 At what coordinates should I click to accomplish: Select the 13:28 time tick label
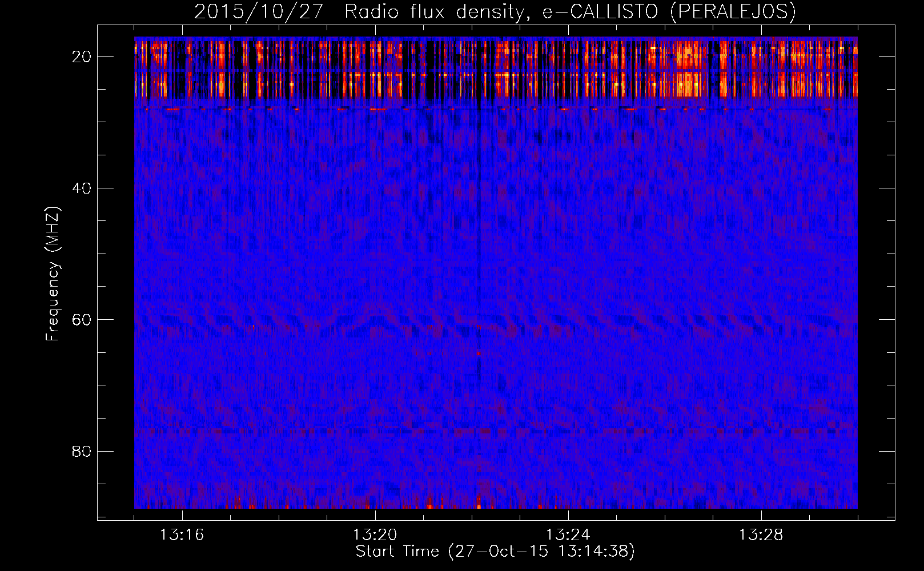(x=761, y=535)
